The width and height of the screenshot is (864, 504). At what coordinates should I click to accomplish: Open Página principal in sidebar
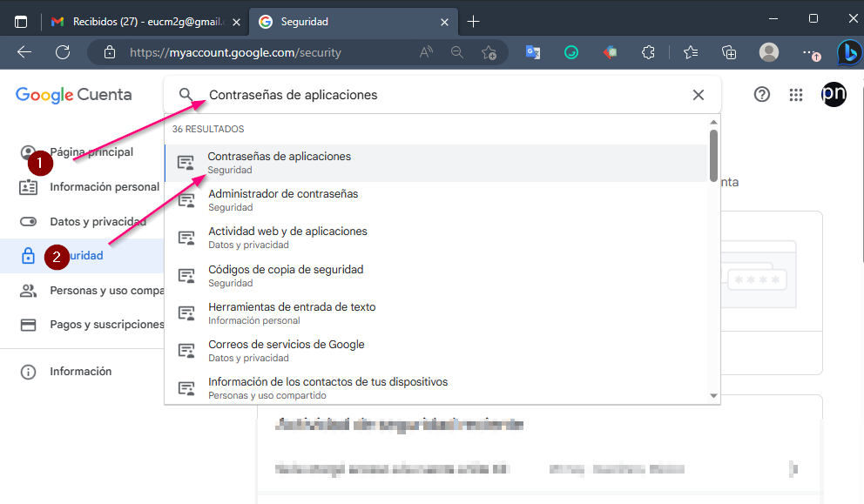(83, 152)
